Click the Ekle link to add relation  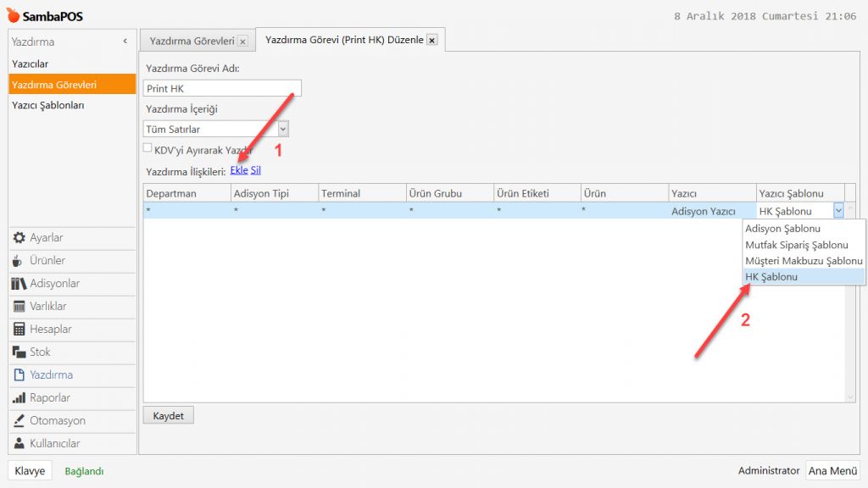[239, 170]
